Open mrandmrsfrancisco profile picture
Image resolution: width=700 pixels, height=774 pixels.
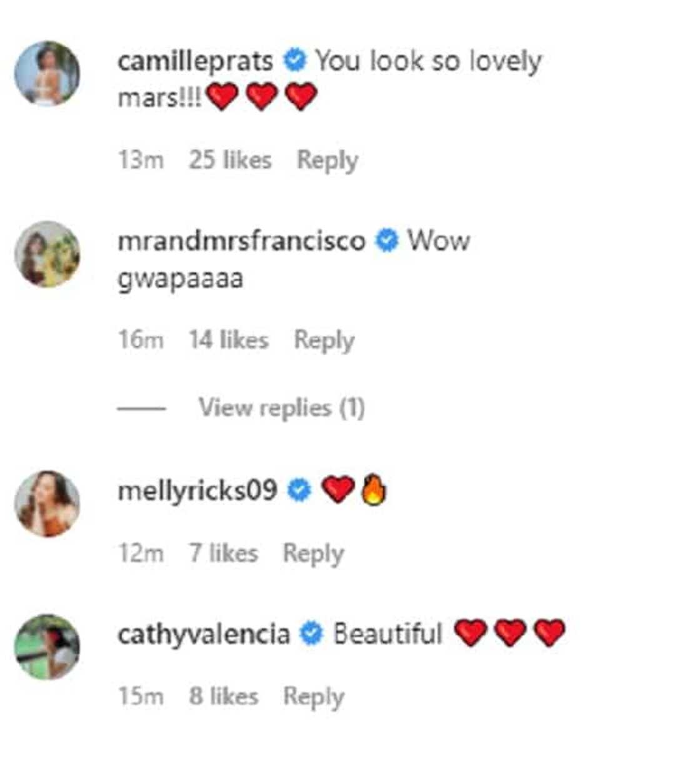[x=47, y=254]
